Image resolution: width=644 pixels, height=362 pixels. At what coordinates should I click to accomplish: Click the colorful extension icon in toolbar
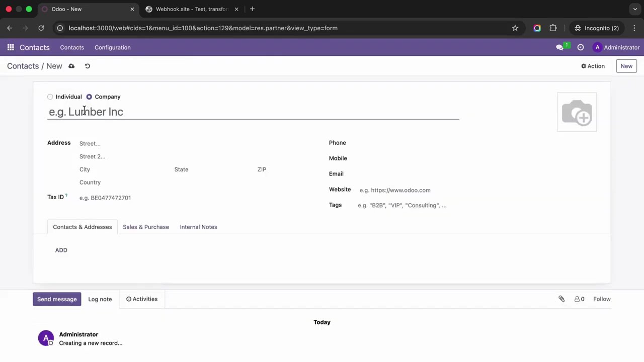tap(537, 28)
